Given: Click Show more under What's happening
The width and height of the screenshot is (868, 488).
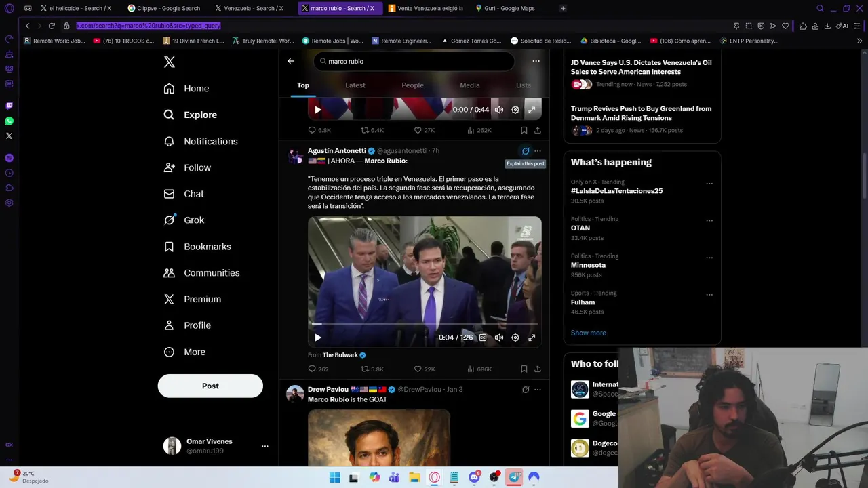Looking at the screenshot, I should point(589,333).
